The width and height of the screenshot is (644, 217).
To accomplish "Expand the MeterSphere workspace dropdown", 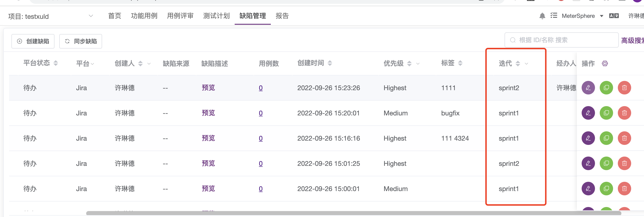I will [602, 15].
